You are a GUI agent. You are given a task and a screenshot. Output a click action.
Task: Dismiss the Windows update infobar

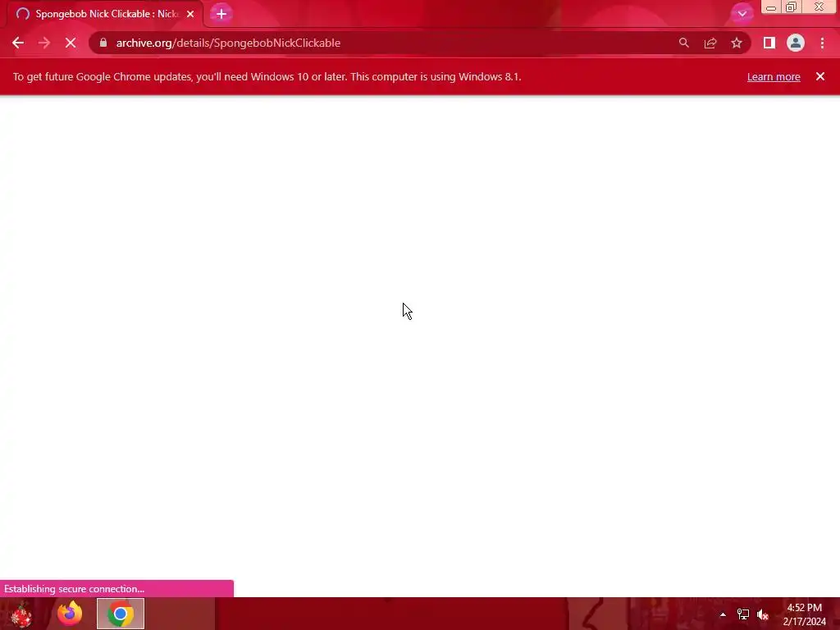tap(820, 76)
